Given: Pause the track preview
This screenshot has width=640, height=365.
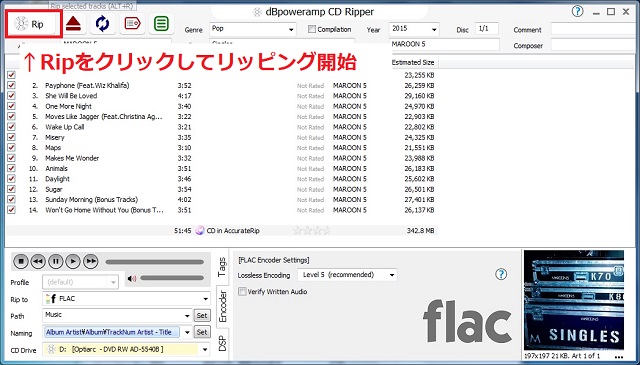Looking at the screenshot, I should pyautogui.click(x=56, y=261).
